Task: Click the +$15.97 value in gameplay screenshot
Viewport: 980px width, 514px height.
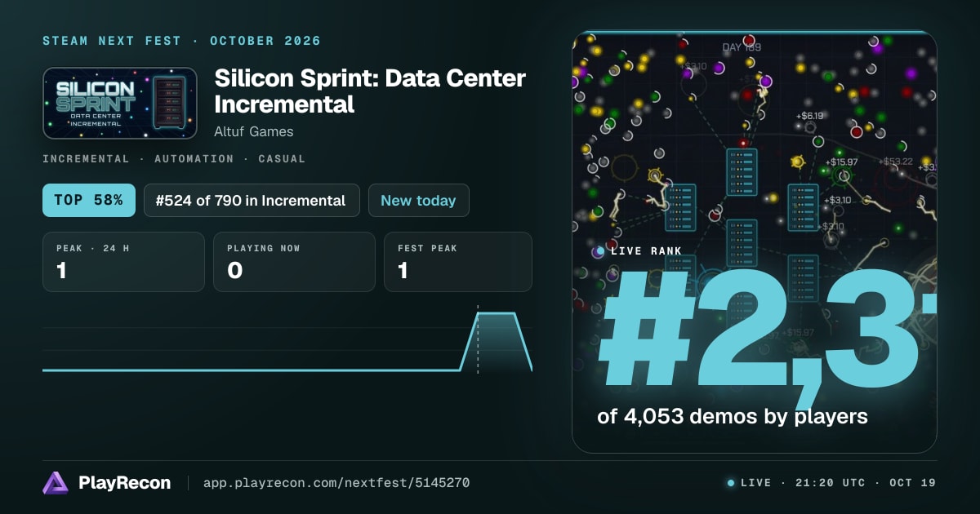Action: coord(841,162)
